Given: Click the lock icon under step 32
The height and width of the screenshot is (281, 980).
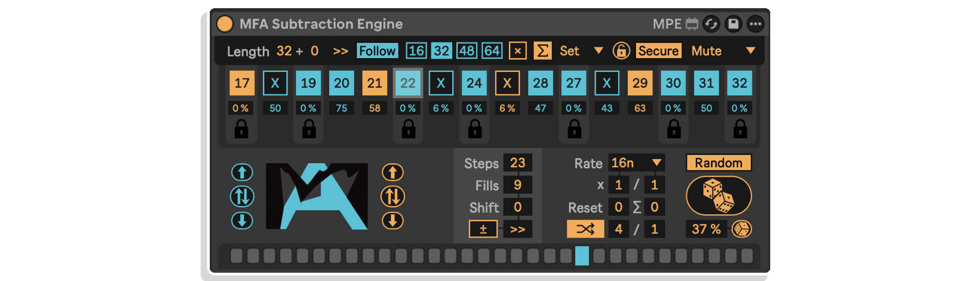Looking at the screenshot, I should click(740, 129).
